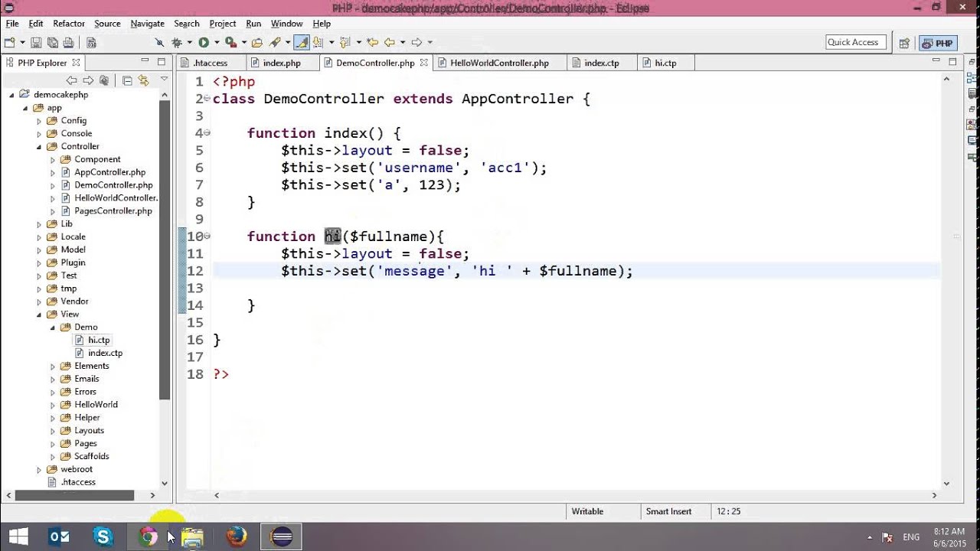Click the ENG language indicator
Viewport: 980px width, 551px height.
pos(911,537)
